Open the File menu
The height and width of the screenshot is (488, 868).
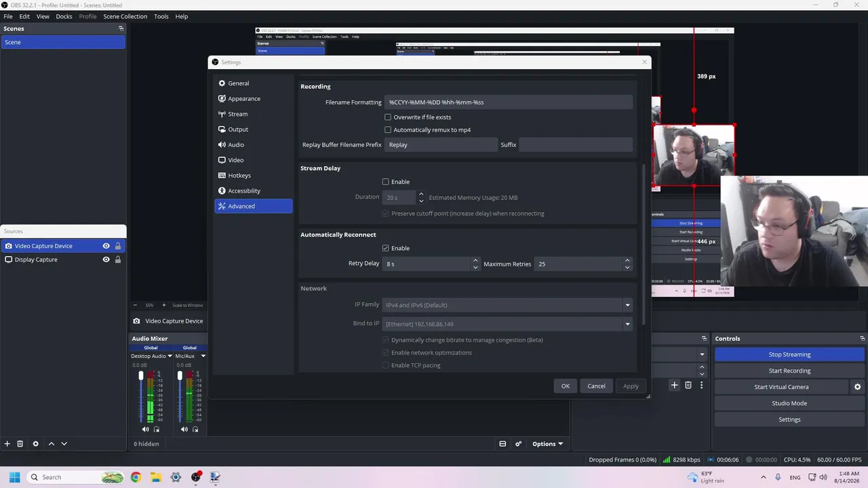pos(8,16)
